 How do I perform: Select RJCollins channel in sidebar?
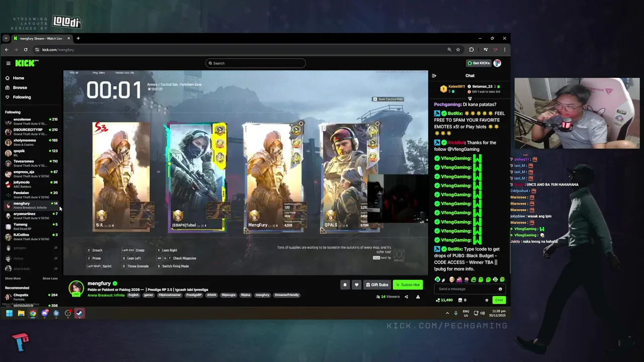pyautogui.click(x=31, y=237)
